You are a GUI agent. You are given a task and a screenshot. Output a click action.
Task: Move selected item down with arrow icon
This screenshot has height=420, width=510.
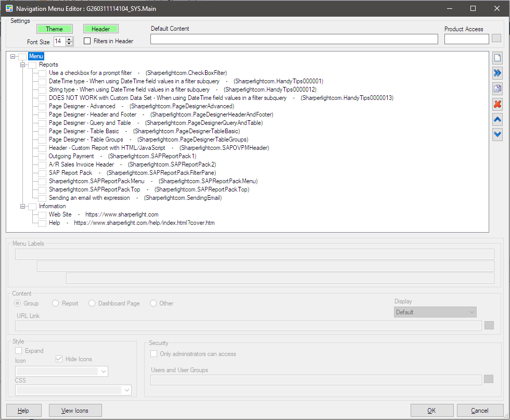tap(498, 134)
